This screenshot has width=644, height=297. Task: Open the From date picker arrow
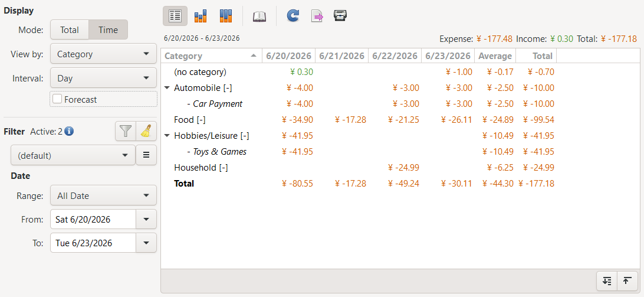[146, 219]
